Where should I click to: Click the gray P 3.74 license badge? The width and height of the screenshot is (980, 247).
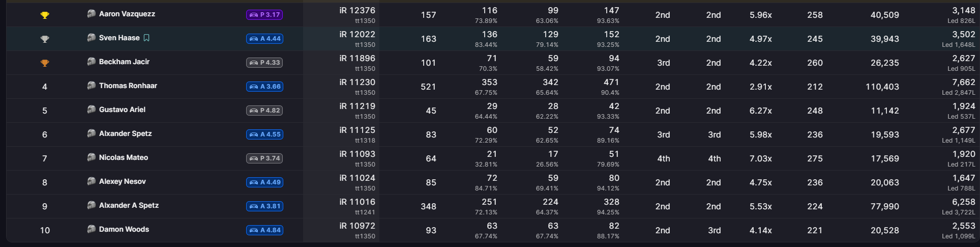(x=264, y=158)
